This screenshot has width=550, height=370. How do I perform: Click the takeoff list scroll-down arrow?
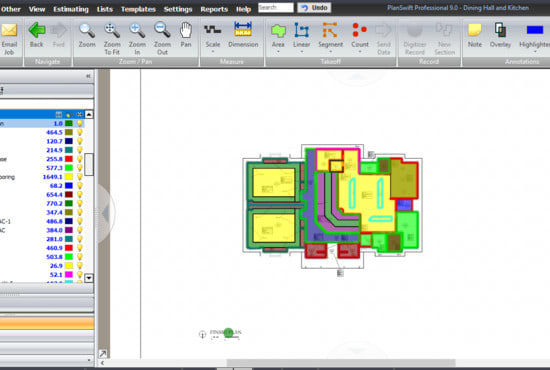click(89, 278)
